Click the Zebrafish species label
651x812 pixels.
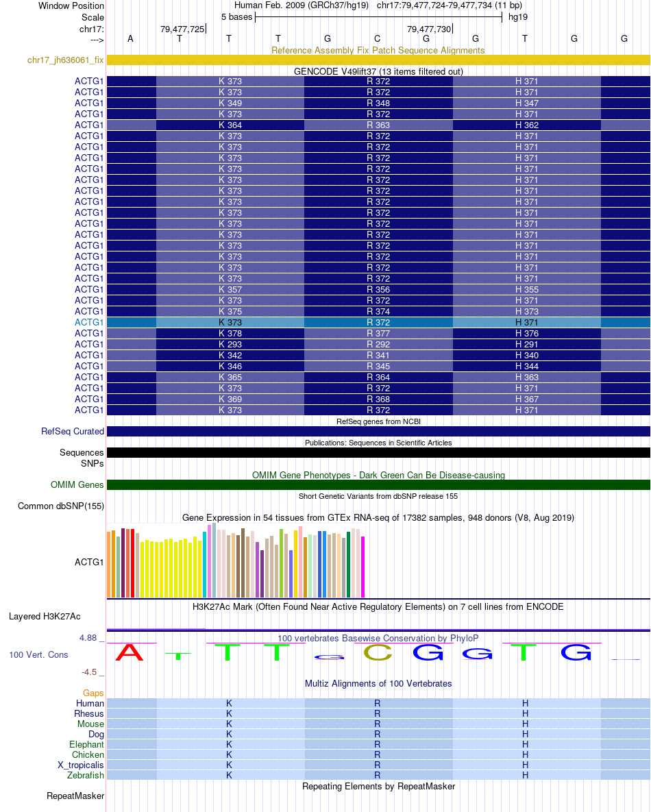click(86, 775)
